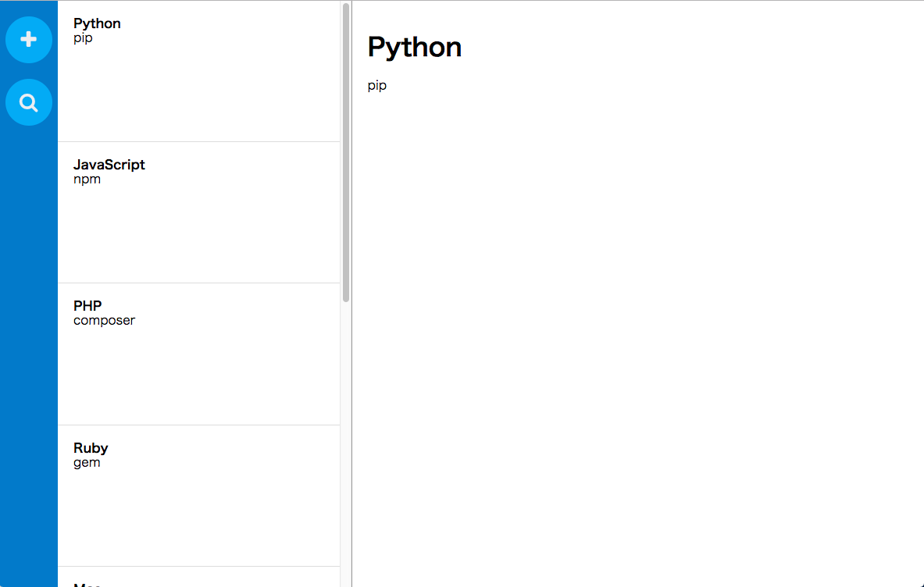
Task: Select the PHP note title
Action: pos(87,306)
